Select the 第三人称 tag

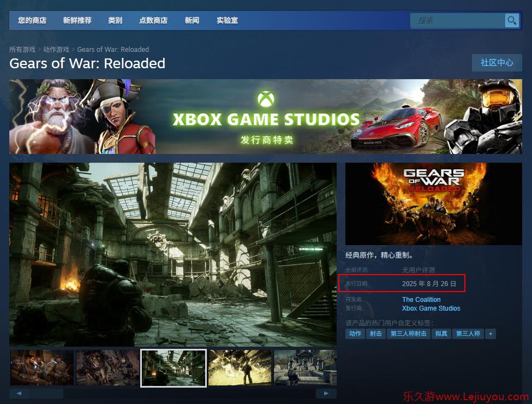(x=468, y=334)
